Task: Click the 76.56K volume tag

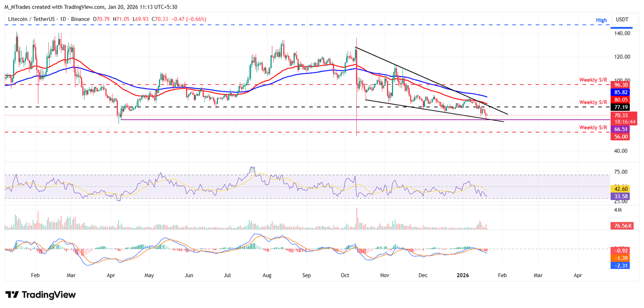Action: pyautogui.click(x=622, y=226)
